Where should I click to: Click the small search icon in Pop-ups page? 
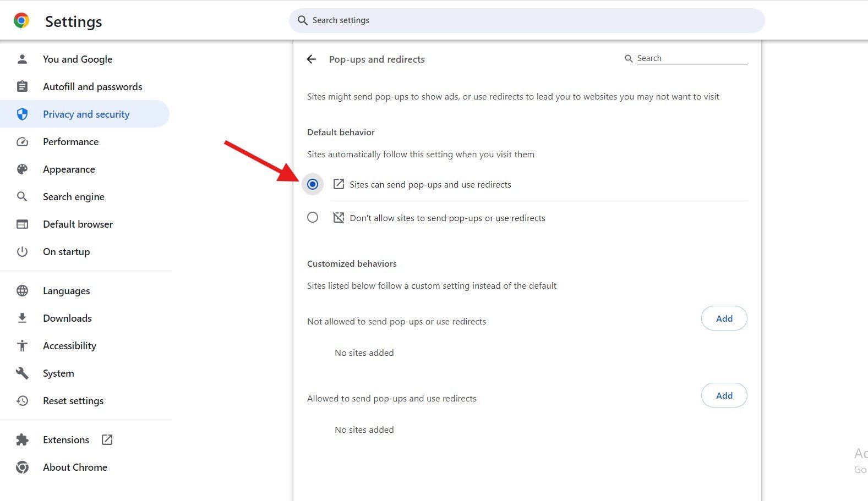coord(629,58)
